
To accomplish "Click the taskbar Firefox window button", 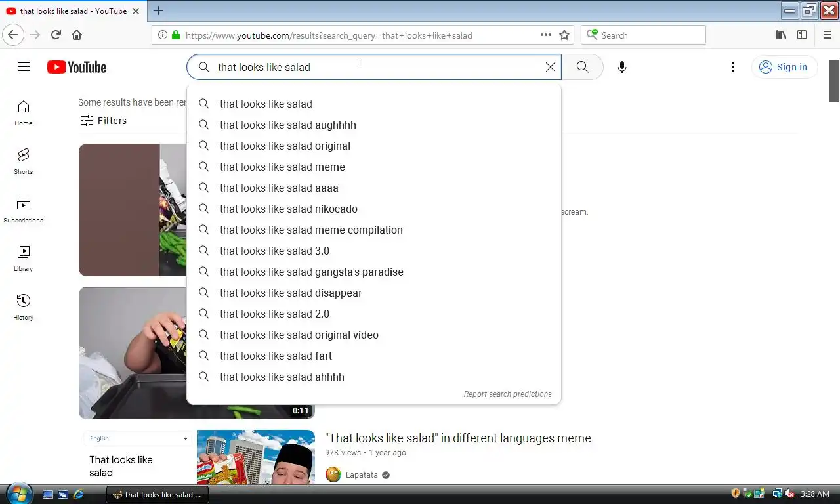I will click(x=157, y=494).
